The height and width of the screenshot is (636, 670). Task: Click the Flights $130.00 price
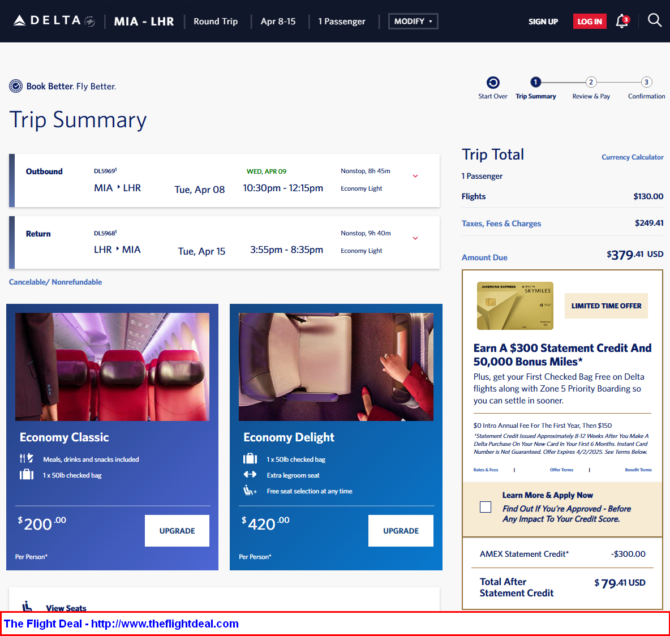(x=648, y=196)
